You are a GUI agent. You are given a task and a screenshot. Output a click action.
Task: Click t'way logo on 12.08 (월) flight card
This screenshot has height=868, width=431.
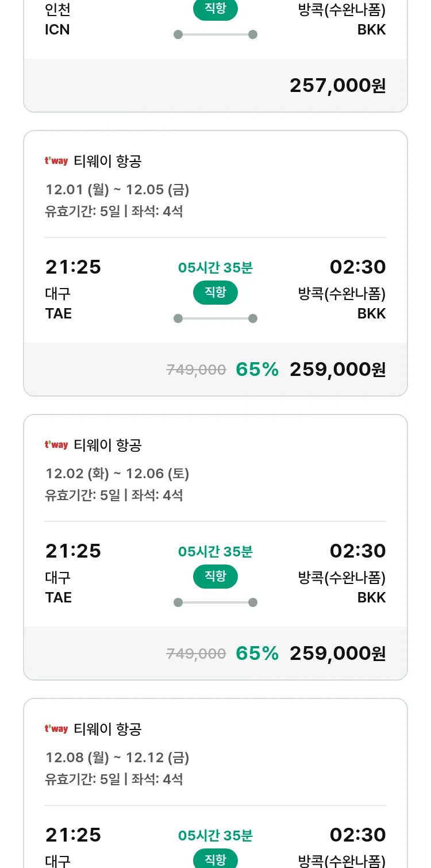click(56, 729)
